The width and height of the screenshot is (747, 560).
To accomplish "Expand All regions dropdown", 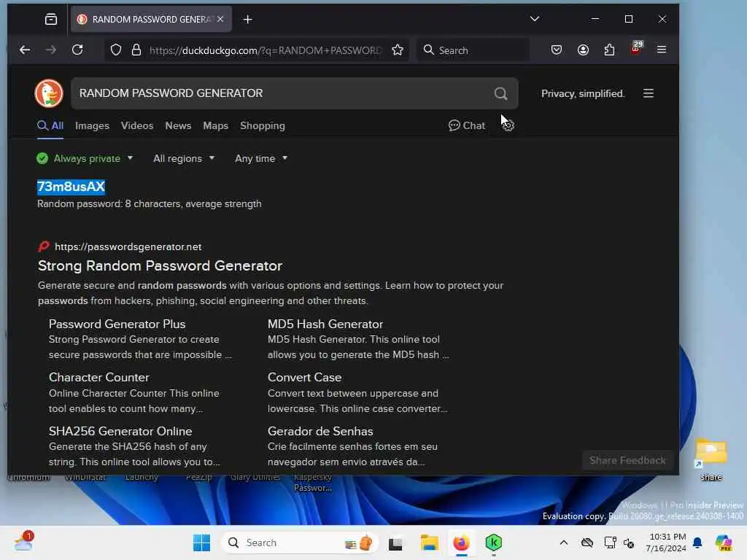I will point(184,158).
